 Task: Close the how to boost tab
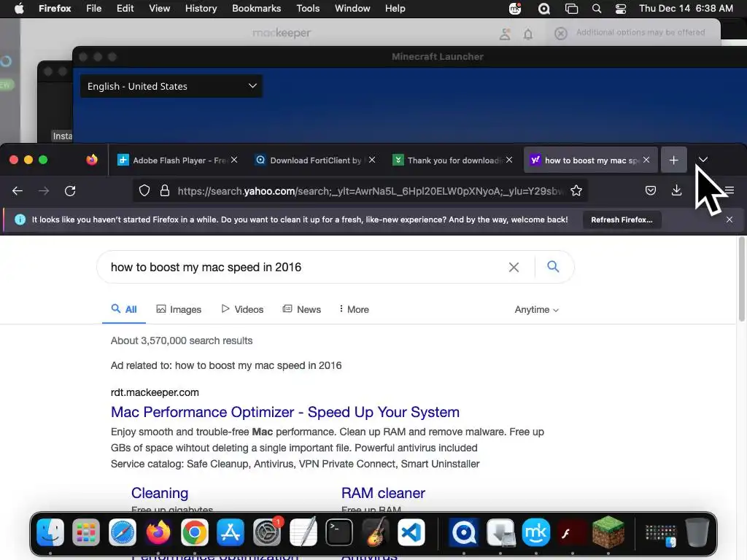pyautogui.click(x=646, y=160)
